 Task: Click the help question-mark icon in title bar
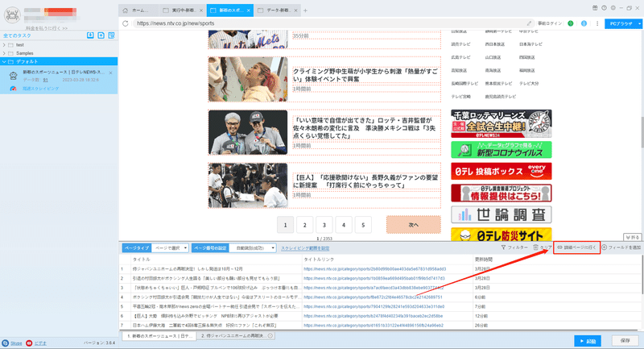[x=605, y=8]
